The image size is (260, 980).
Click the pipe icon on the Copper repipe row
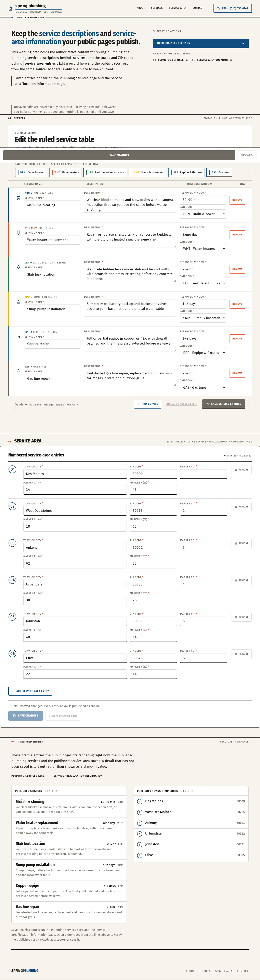[x=18, y=337]
